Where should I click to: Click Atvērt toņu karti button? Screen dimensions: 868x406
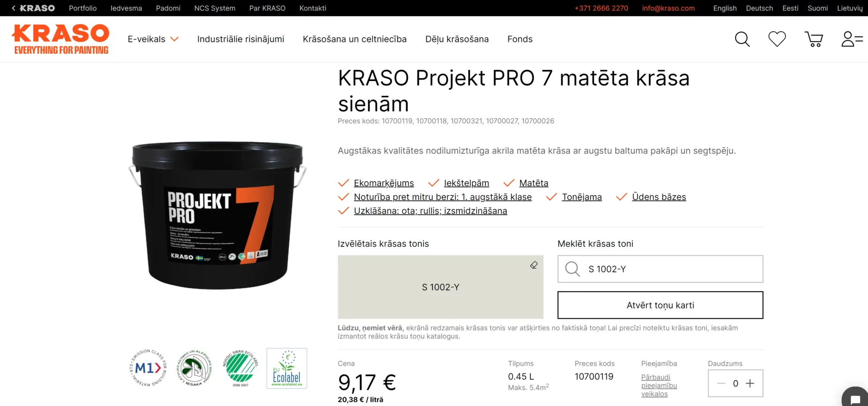660,305
